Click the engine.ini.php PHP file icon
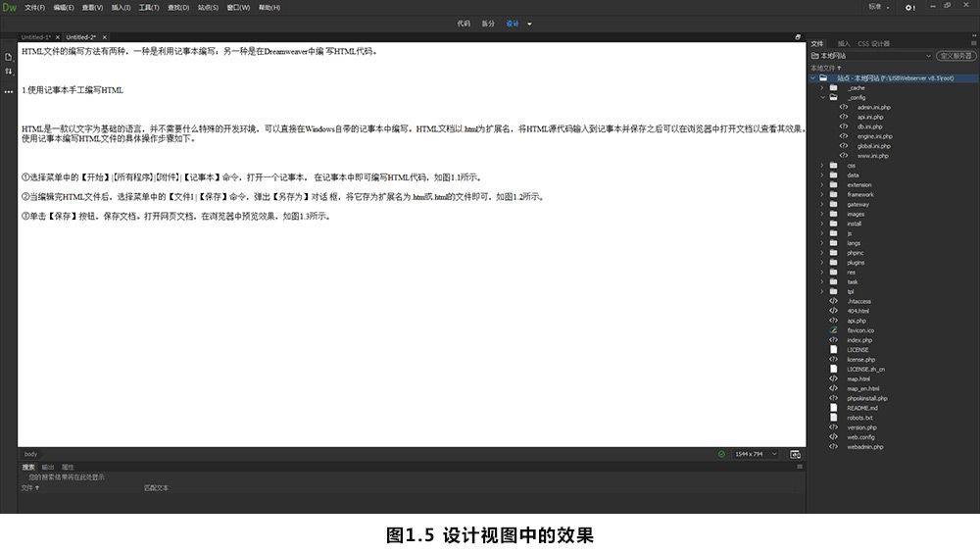Viewport: 980px width, 553px height. [x=843, y=135]
